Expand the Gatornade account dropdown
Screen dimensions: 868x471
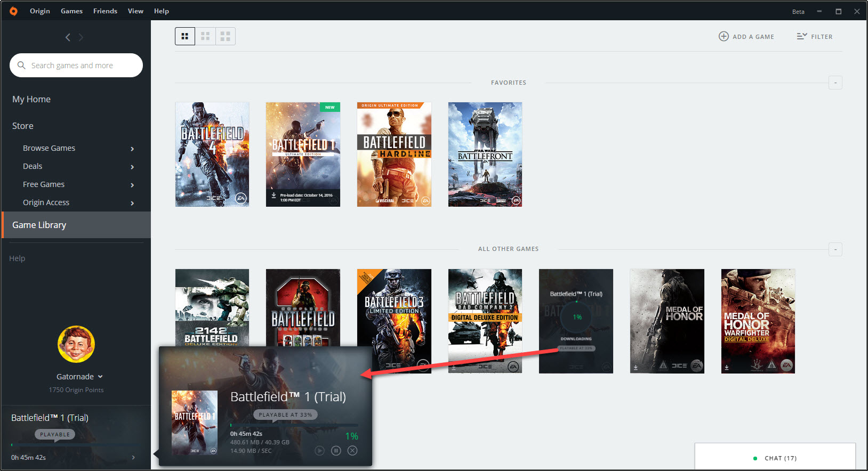point(100,377)
